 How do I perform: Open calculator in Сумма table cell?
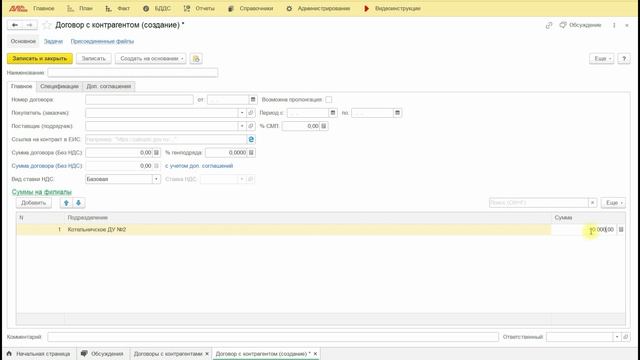click(621, 229)
